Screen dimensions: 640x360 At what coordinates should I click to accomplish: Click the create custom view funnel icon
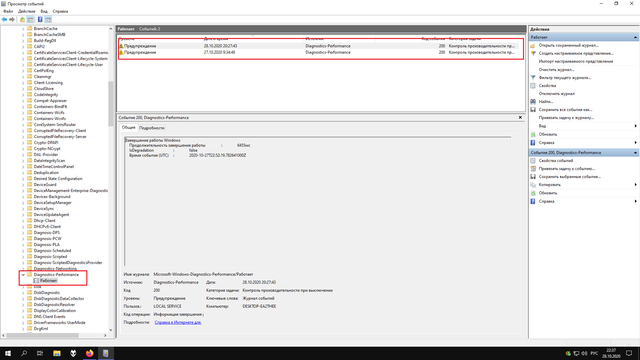[533, 53]
